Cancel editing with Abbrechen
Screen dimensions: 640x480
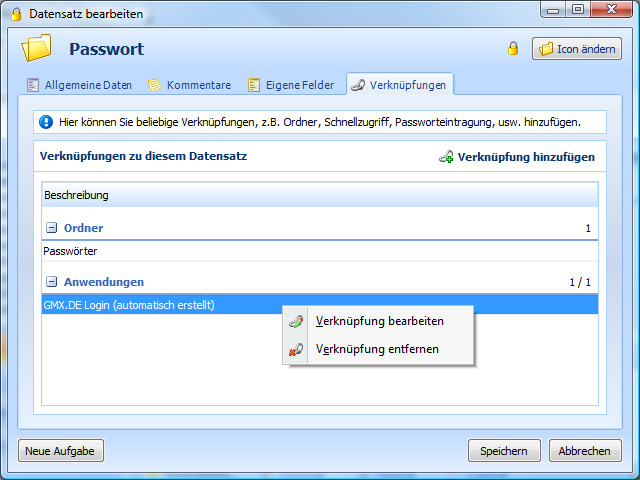(x=585, y=451)
